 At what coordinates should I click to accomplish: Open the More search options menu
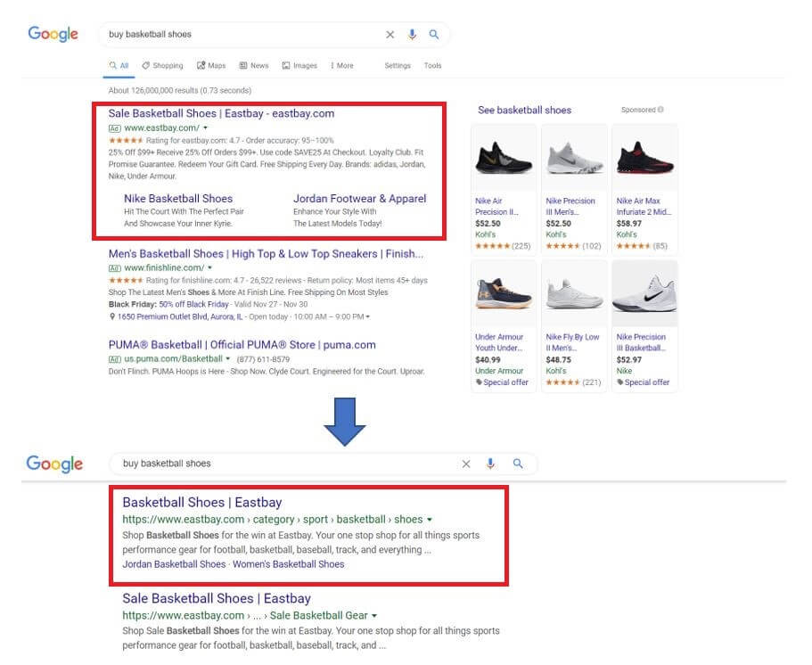[x=341, y=66]
